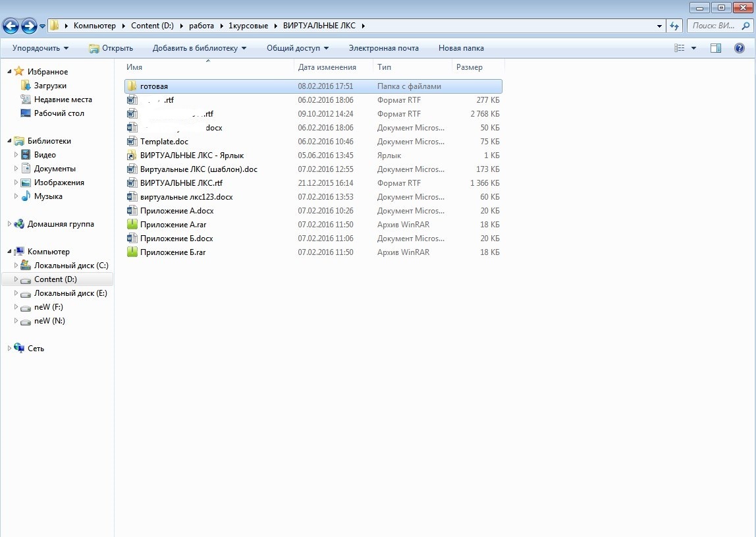Screen dimensions: 756x537
Task: Select Приложение Б.rar archive icon
Action: pyautogui.click(x=132, y=252)
